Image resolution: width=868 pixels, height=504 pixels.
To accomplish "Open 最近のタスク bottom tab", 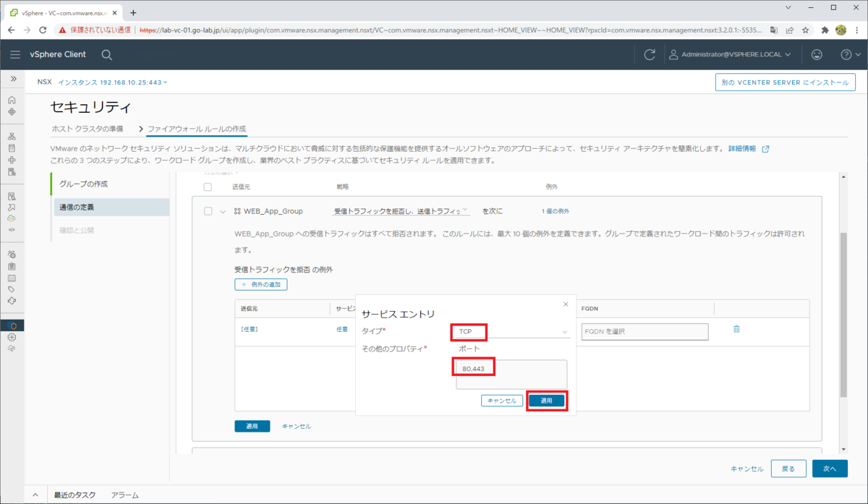I will pyautogui.click(x=75, y=495).
